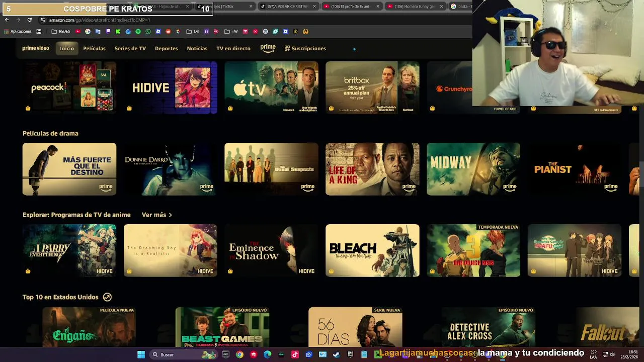This screenshot has width=644, height=362.
Task: Select the Inicio navigation tab
Action: click(67, 48)
